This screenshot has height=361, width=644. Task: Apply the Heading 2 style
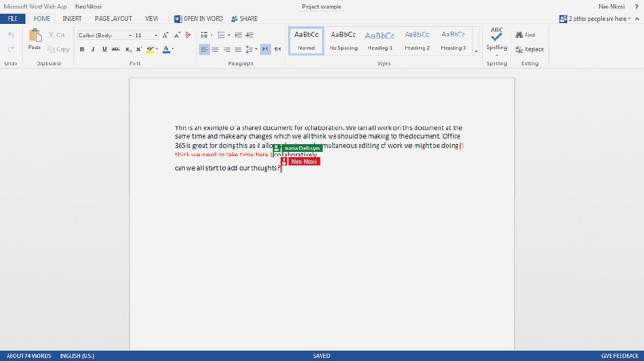(417, 40)
